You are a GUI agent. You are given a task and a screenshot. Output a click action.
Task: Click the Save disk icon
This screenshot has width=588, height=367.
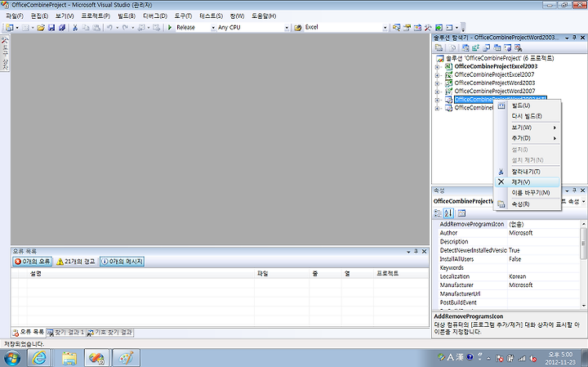[x=51, y=28]
